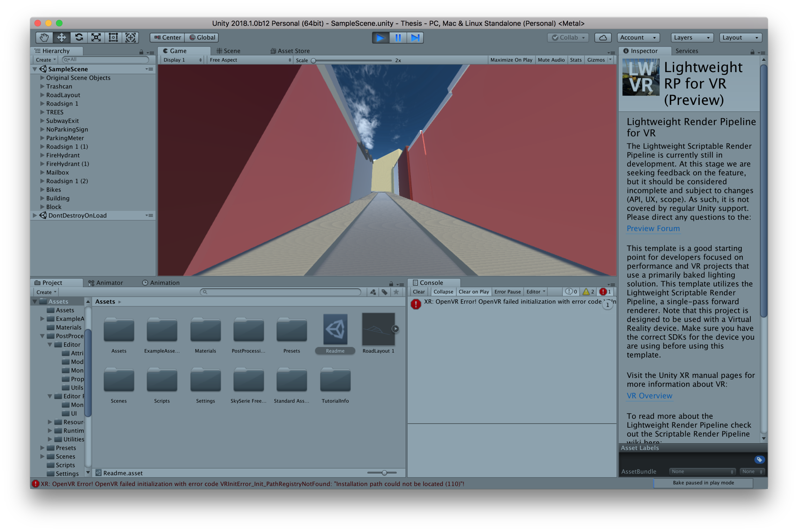Toggle warning messages filter in Console
Screen dimensions: 798x532
(588, 292)
